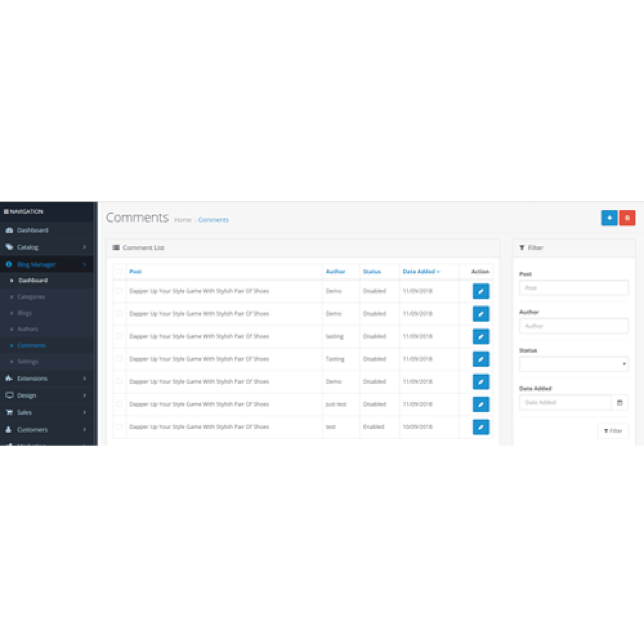Click the funnel icon in the Filter panel header
The image size is (644, 644).
click(522, 247)
